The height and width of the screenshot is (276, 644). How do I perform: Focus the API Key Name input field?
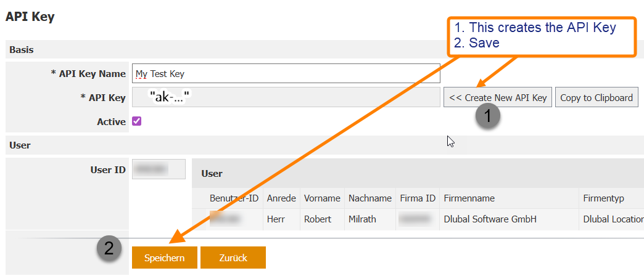coord(286,74)
